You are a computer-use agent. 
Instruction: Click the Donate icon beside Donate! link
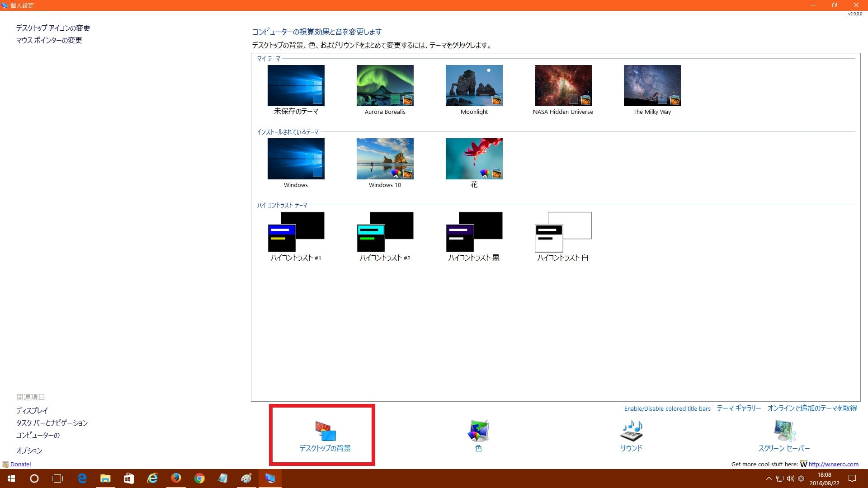(x=5, y=464)
